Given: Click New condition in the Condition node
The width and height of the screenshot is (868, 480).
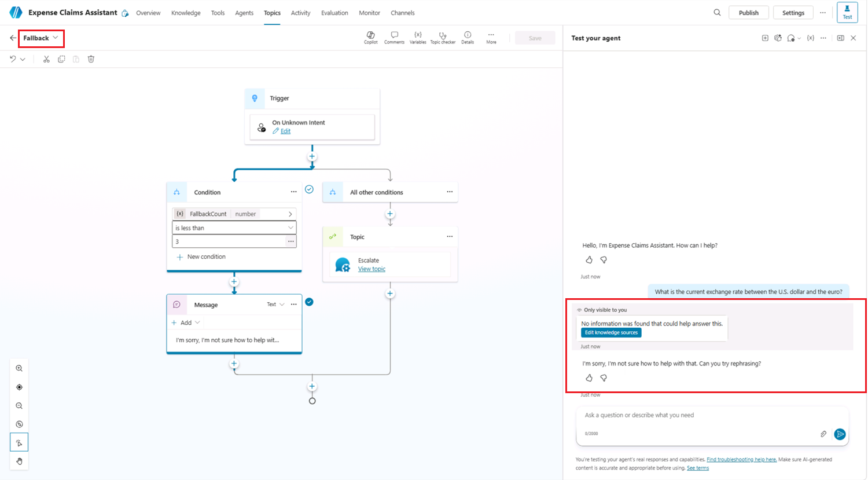Looking at the screenshot, I should (201, 257).
